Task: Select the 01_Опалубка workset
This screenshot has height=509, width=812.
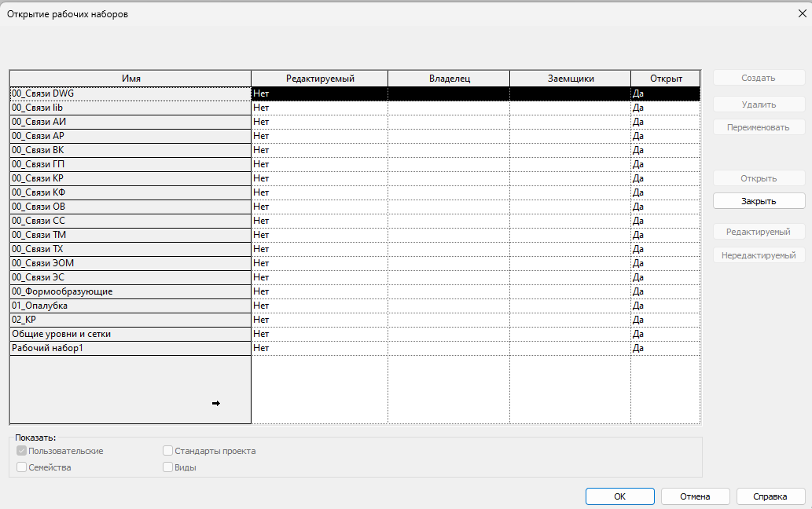Action: (x=130, y=306)
